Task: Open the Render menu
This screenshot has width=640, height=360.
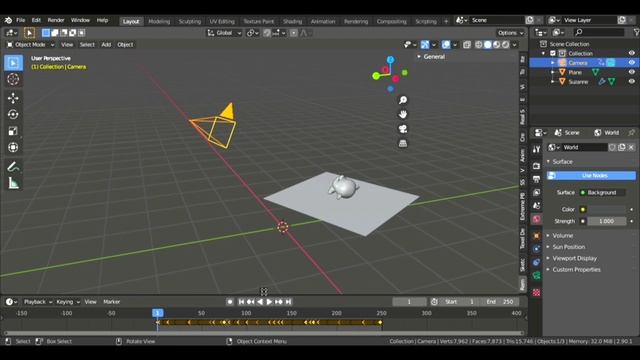Action: tap(56, 20)
